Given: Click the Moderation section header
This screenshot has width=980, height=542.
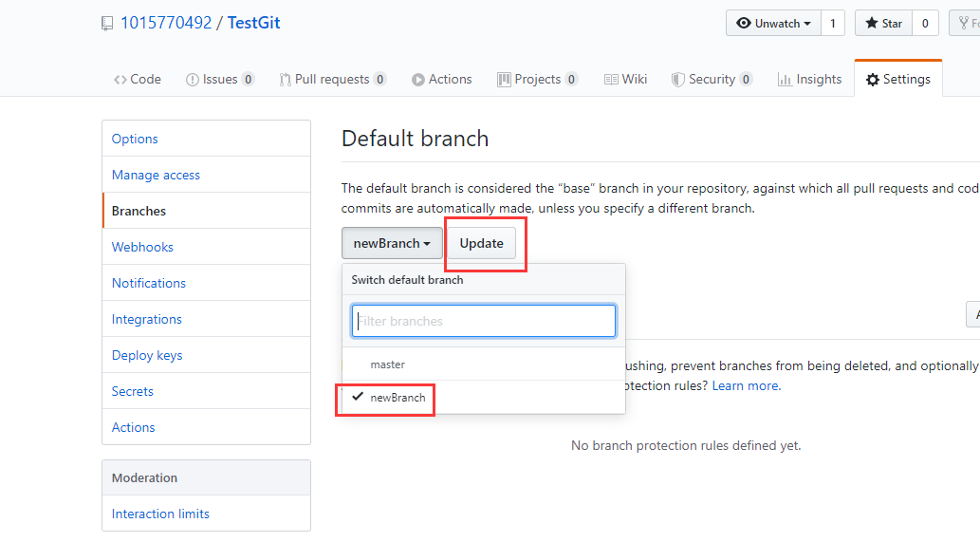Looking at the screenshot, I should [206, 477].
